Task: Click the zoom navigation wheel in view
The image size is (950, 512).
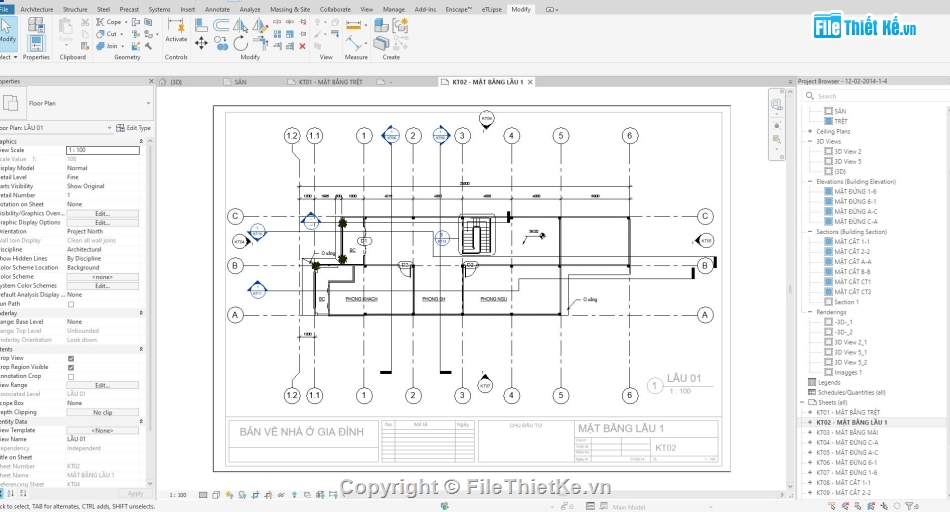Action: tap(776, 104)
